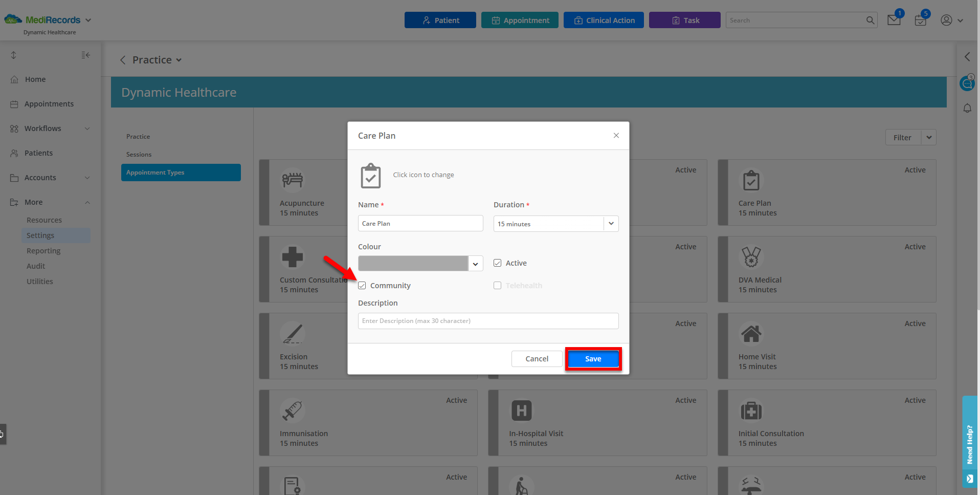The image size is (980, 495).
Task: Cancel the Care Plan dialog
Action: coord(537,359)
